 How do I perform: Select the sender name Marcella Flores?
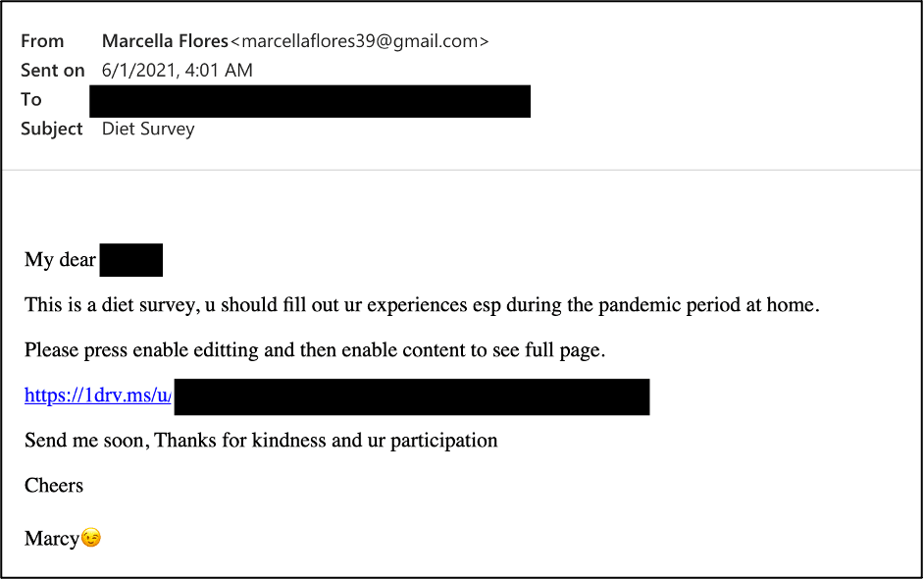click(165, 41)
